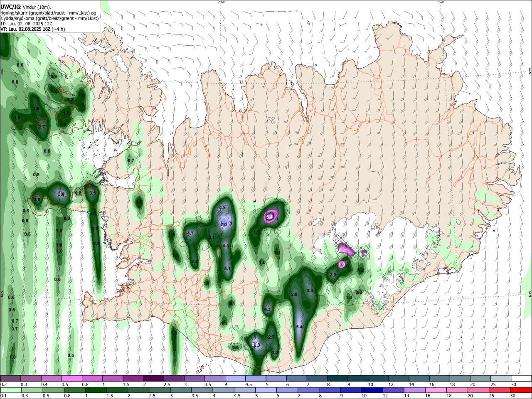This screenshot has width=532, height=399.
Task: Pick the bright pink 0.5–0.8 snow swatch
Action: [71, 379]
